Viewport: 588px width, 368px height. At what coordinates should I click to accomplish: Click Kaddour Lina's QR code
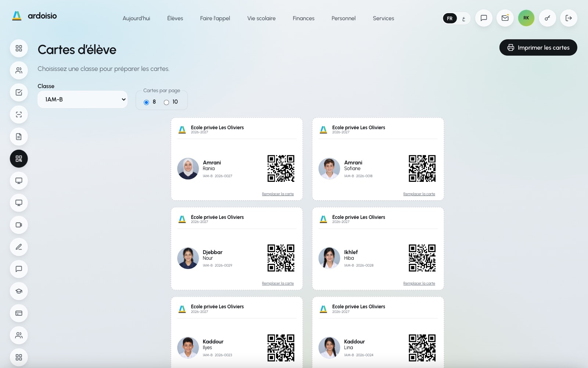(x=422, y=348)
